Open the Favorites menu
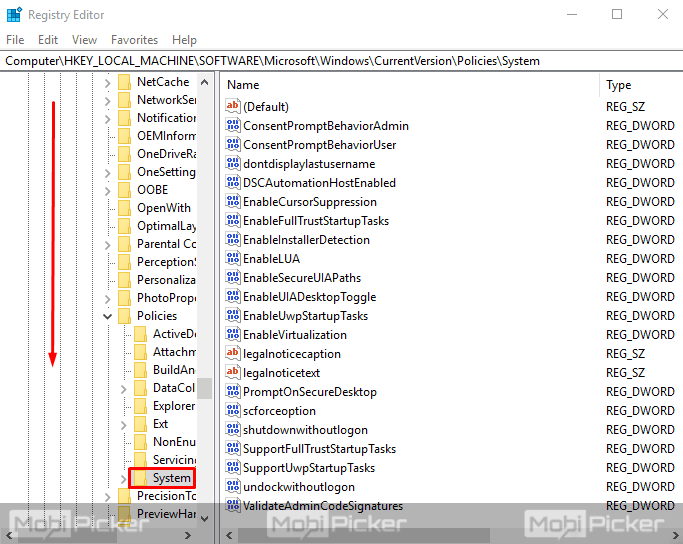Viewport: 683px width, 544px height. coord(135,40)
